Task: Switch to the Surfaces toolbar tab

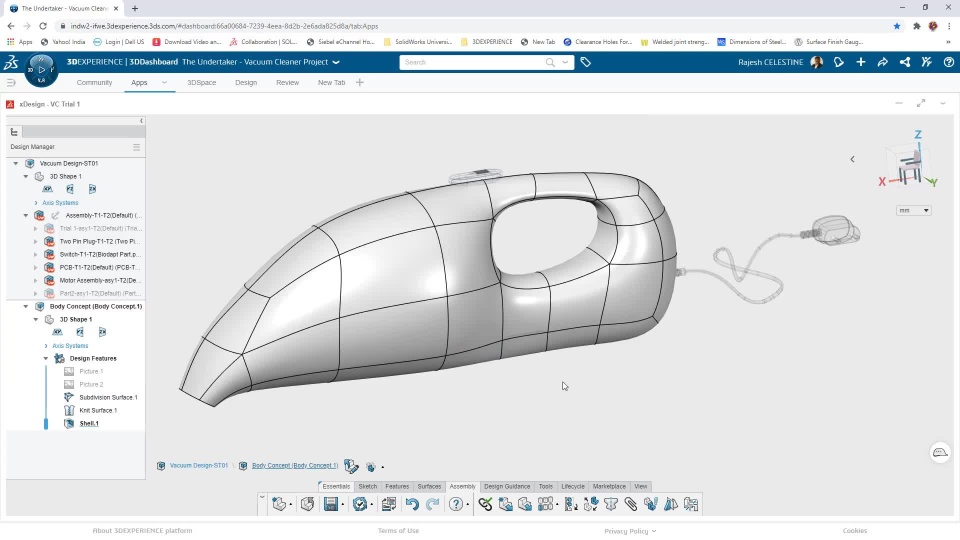Action: coord(429,487)
